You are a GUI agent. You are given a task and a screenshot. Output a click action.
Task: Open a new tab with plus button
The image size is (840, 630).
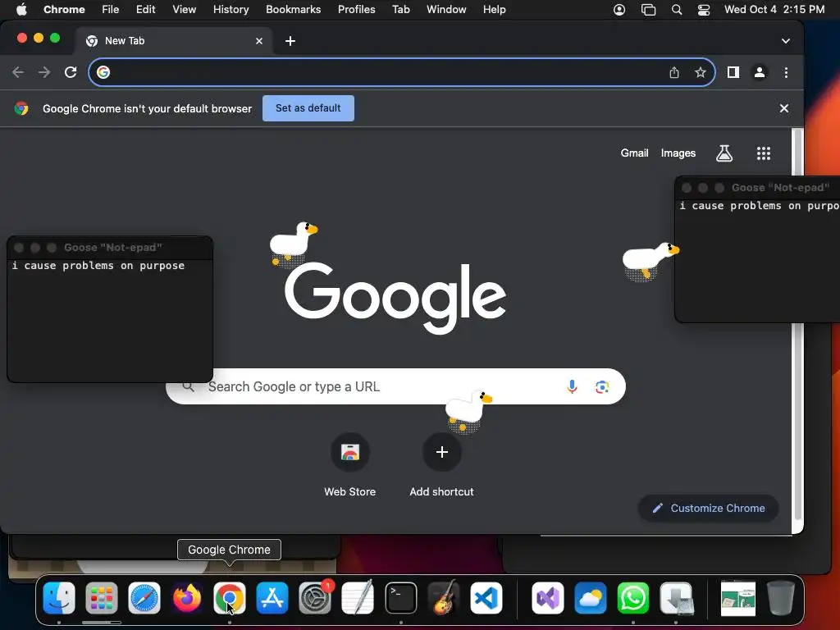coord(290,41)
